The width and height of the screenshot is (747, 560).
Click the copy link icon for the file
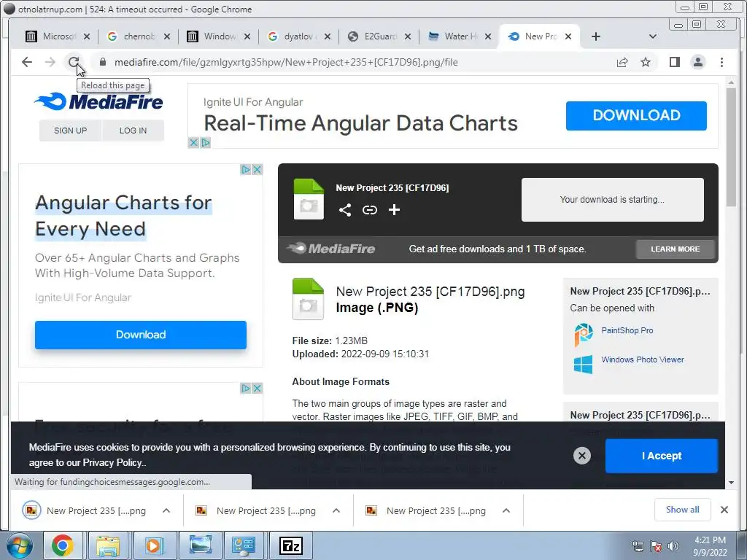pyautogui.click(x=370, y=210)
